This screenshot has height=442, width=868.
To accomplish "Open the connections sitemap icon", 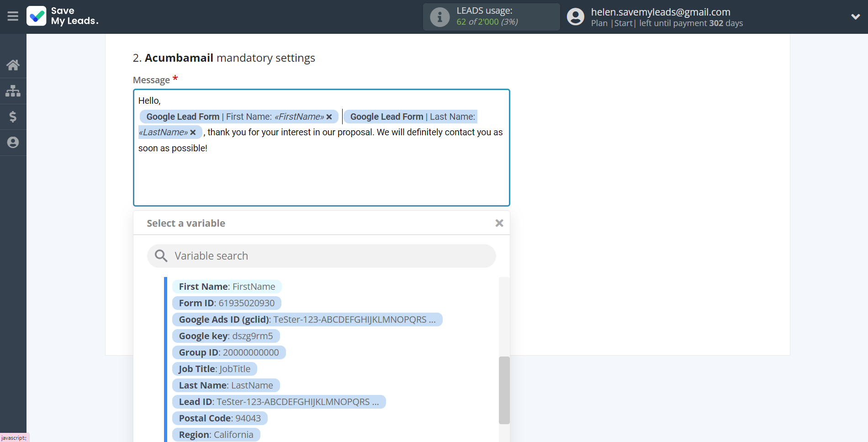I will coord(13,91).
